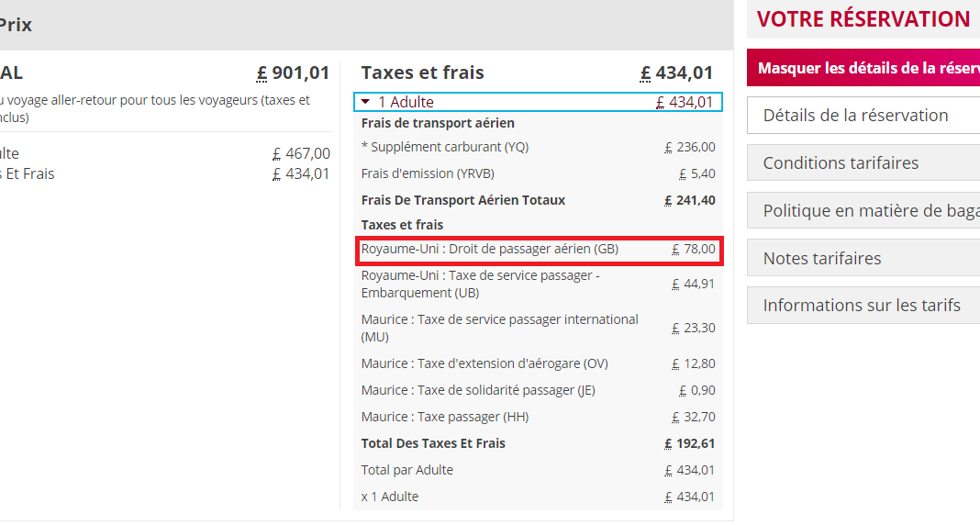Open the Conditions tarifaires section

click(841, 163)
